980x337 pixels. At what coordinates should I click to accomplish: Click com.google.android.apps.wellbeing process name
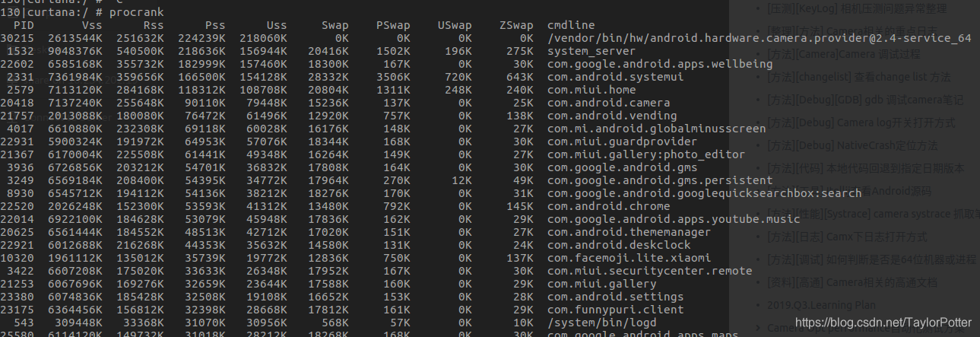pyautogui.click(x=660, y=64)
